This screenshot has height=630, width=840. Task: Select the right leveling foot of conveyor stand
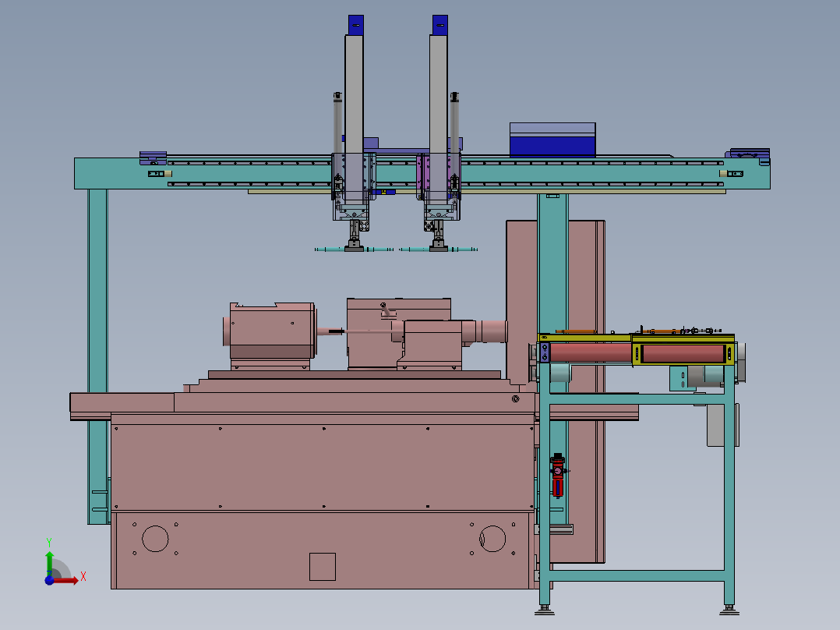[x=729, y=610]
